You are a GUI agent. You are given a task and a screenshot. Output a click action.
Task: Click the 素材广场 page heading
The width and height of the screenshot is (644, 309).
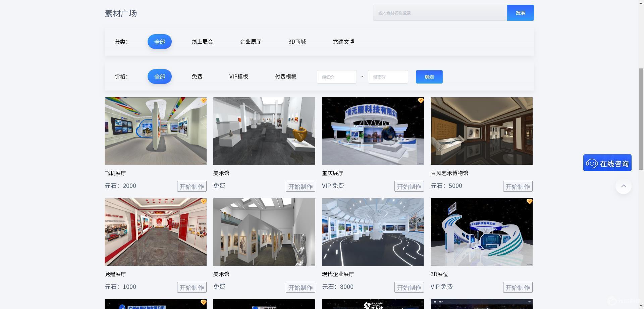(x=121, y=13)
